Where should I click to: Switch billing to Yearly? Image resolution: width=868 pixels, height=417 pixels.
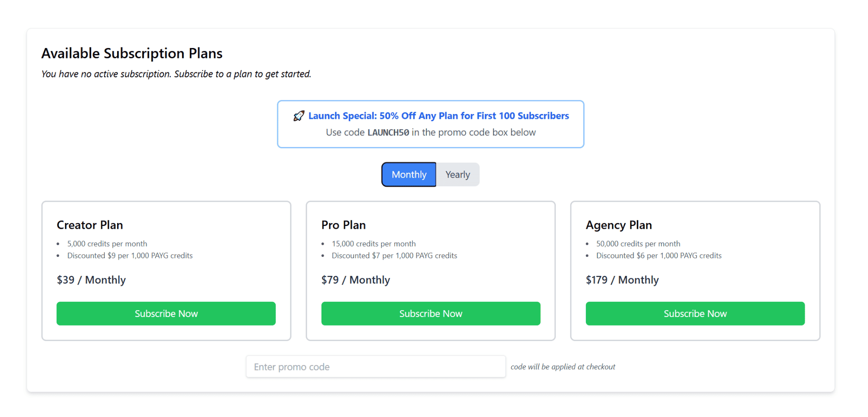(x=458, y=175)
